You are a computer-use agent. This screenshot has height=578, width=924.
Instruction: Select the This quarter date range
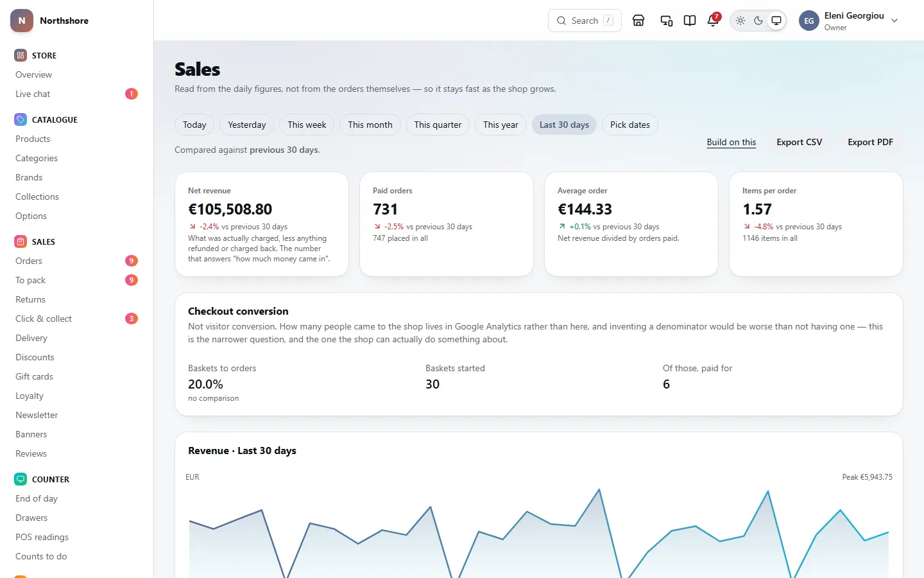coord(438,125)
